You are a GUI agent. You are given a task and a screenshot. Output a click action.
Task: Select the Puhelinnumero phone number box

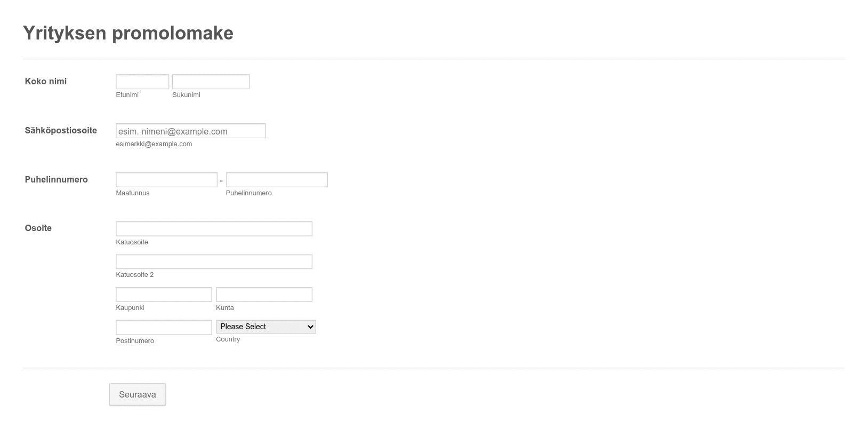pyautogui.click(x=277, y=180)
